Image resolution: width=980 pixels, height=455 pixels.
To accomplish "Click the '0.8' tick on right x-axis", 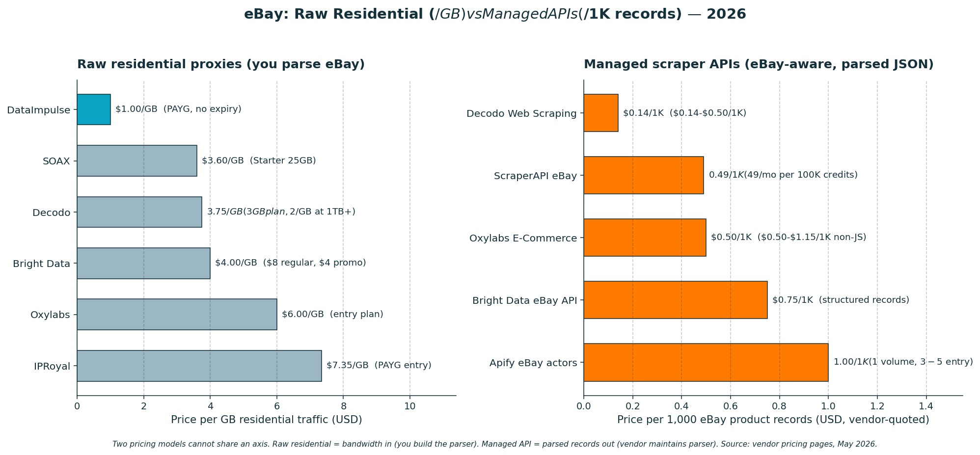I will tap(779, 406).
